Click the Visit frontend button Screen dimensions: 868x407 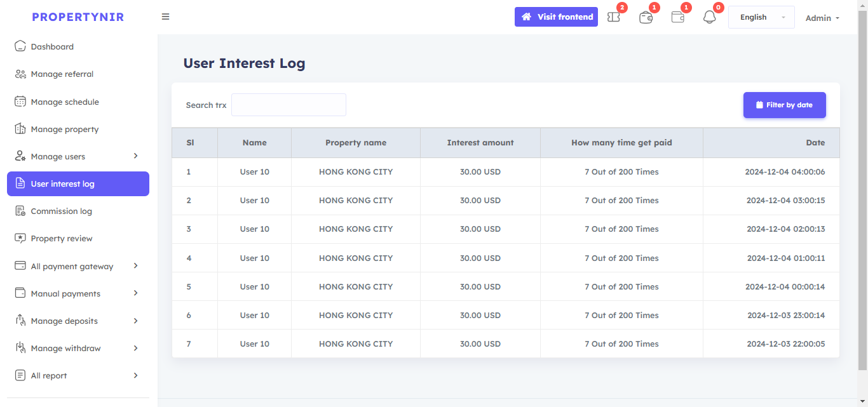[x=556, y=17]
